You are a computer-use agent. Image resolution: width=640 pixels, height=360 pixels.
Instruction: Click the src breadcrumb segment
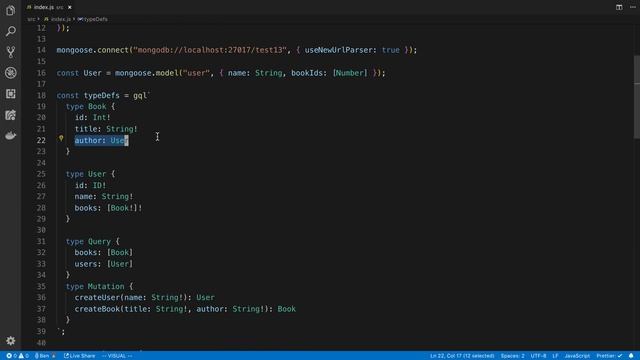[x=31, y=19]
